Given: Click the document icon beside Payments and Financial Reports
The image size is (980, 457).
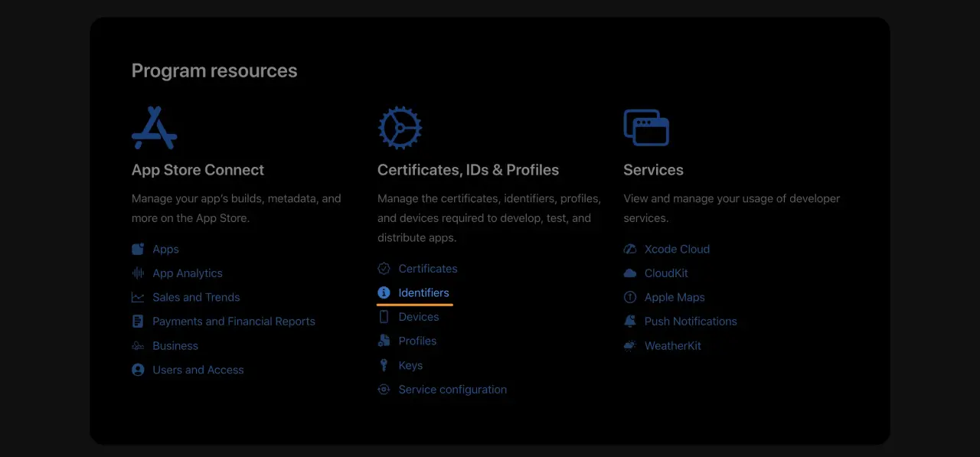Looking at the screenshot, I should (x=138, y=322).
